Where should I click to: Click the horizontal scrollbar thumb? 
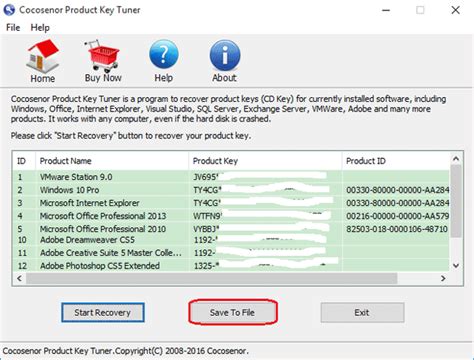(212, 278)
